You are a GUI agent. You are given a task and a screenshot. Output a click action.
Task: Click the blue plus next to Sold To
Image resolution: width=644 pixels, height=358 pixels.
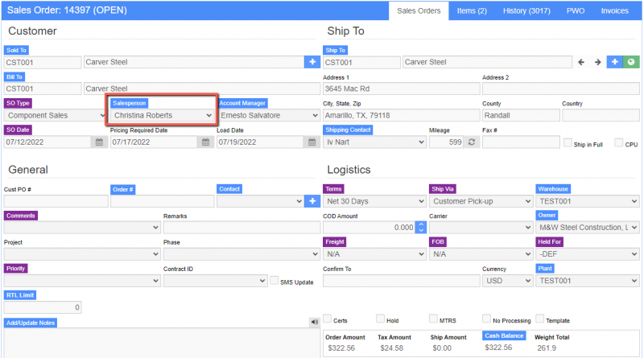(312, 62)
